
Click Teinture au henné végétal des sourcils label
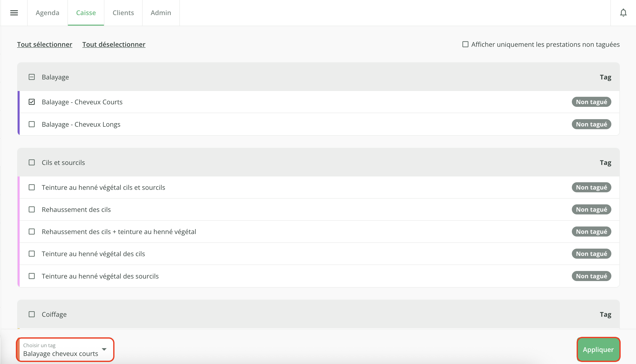[100, 276]
